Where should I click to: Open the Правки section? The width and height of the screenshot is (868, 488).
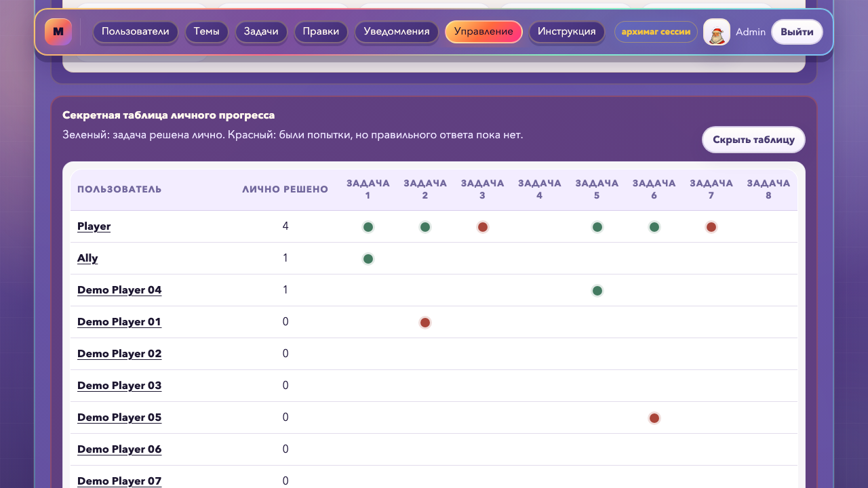[x=321, y=32]
